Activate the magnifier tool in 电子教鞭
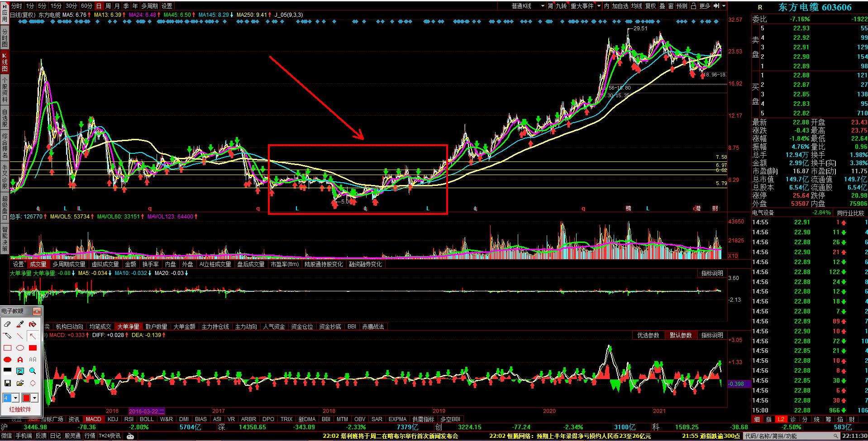The width and height of the screenshot is (868, 441). pos(33,371)
